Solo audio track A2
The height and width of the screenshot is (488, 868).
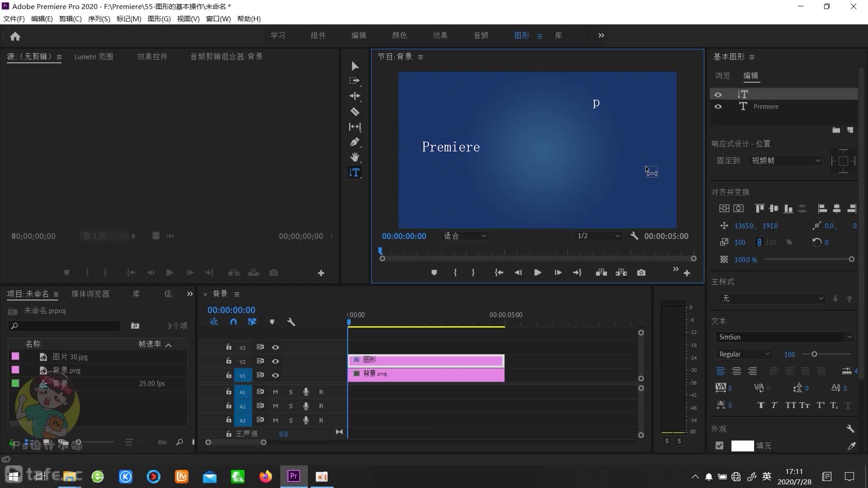point(291,406)
